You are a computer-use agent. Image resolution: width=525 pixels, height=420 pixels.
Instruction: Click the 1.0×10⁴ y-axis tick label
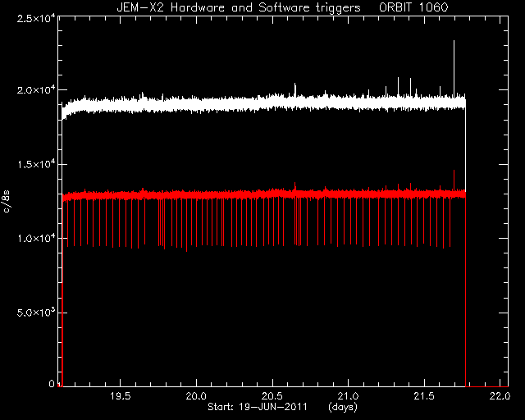[36, 238]
